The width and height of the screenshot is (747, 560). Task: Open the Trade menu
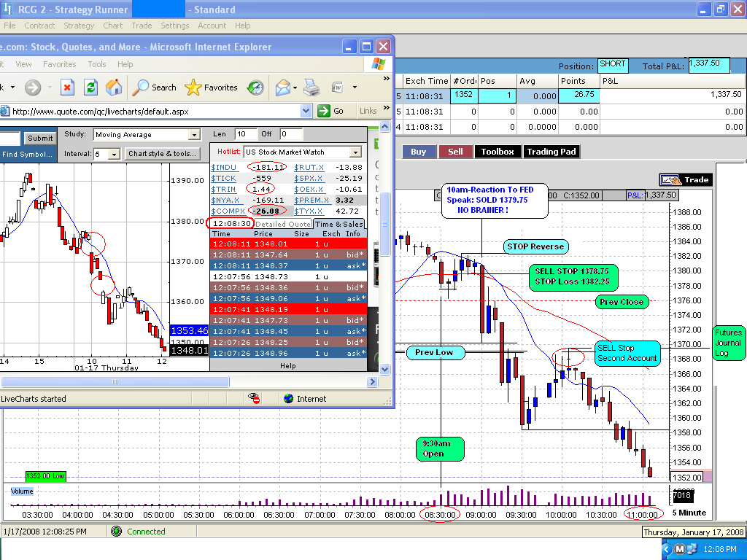point(142,26)
